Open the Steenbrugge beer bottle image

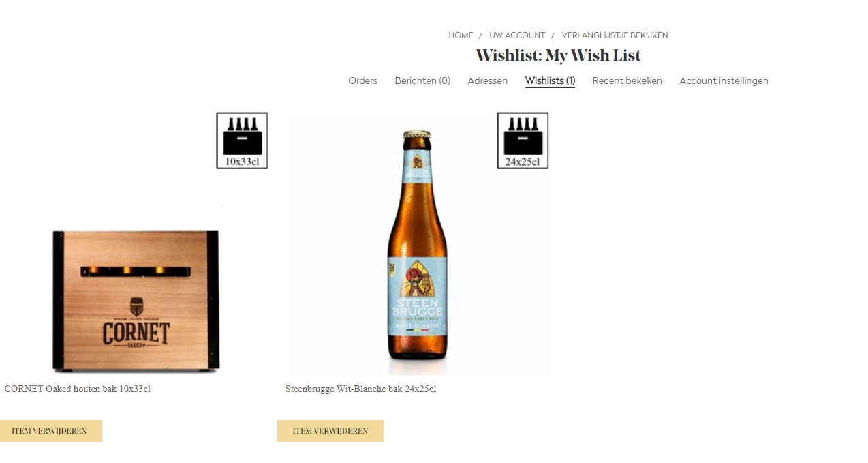coord(417,246)
